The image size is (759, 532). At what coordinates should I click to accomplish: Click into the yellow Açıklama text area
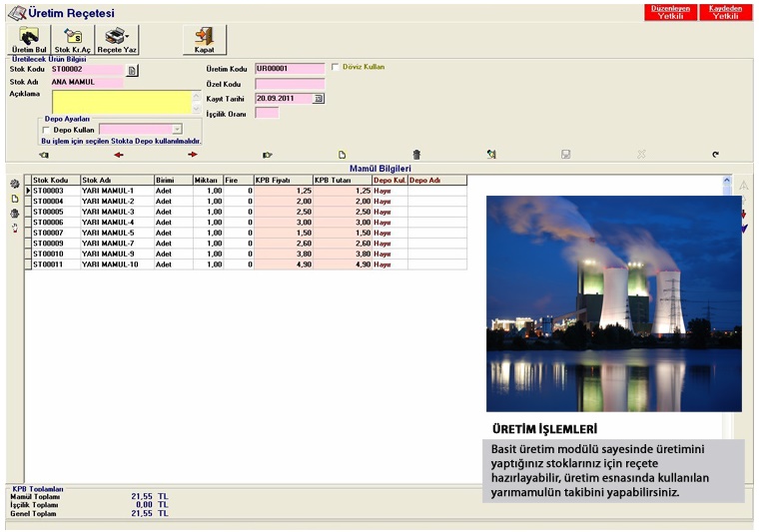pyautogui.click(x=120, y=101)
